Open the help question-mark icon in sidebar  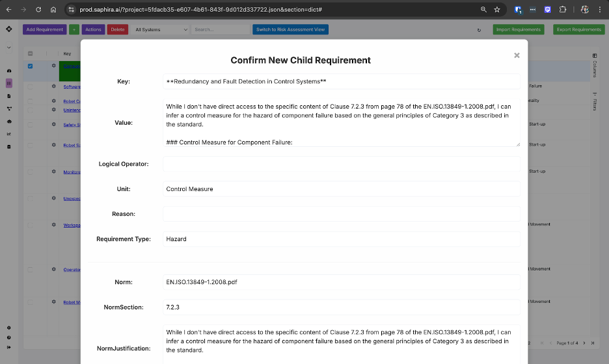coord(9,337)
